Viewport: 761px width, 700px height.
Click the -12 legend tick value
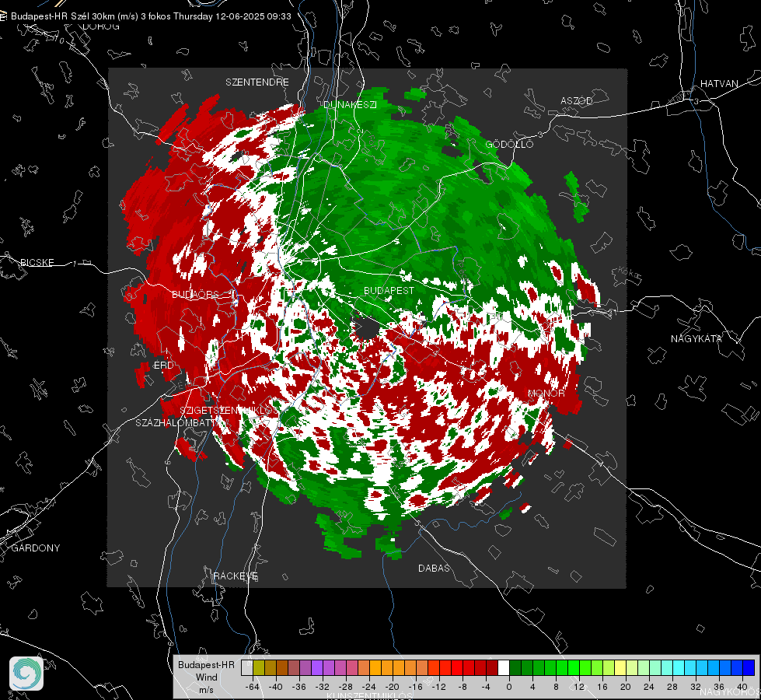coord(438,687)
